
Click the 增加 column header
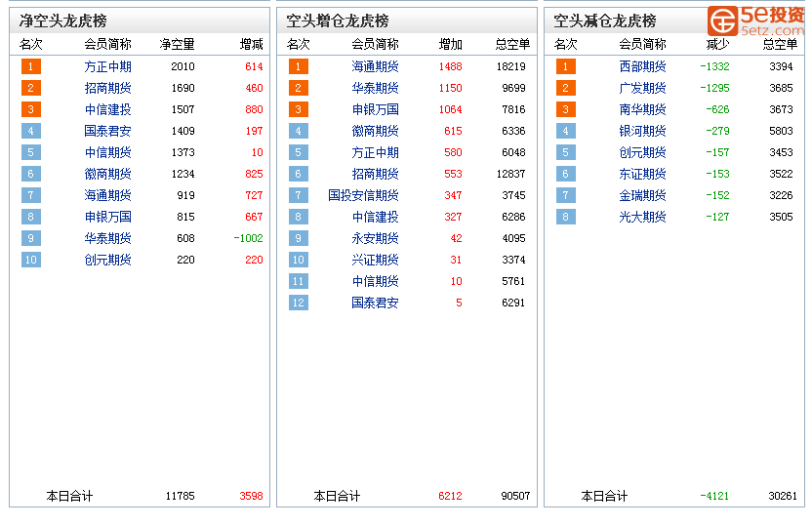pyautogui.click(x=451, y=45)
